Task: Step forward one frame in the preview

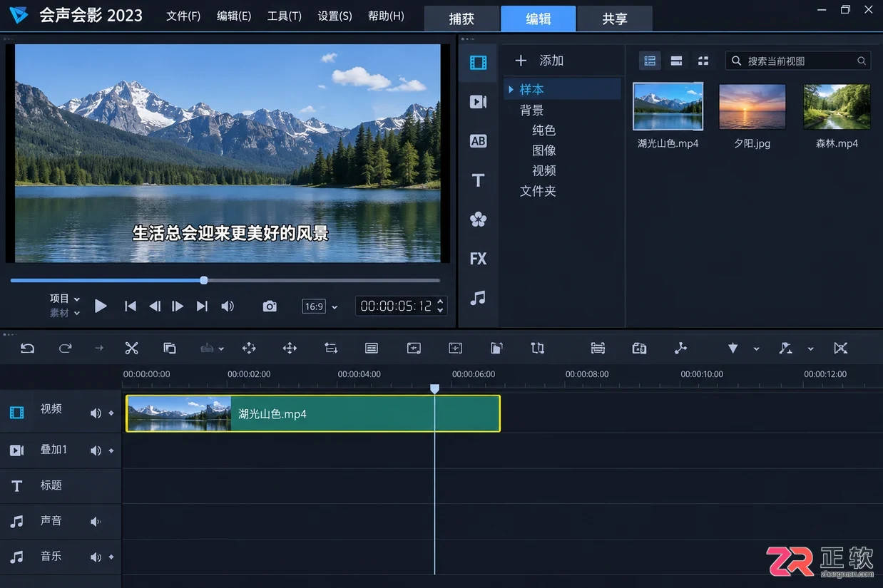Action: coord(178,306)
